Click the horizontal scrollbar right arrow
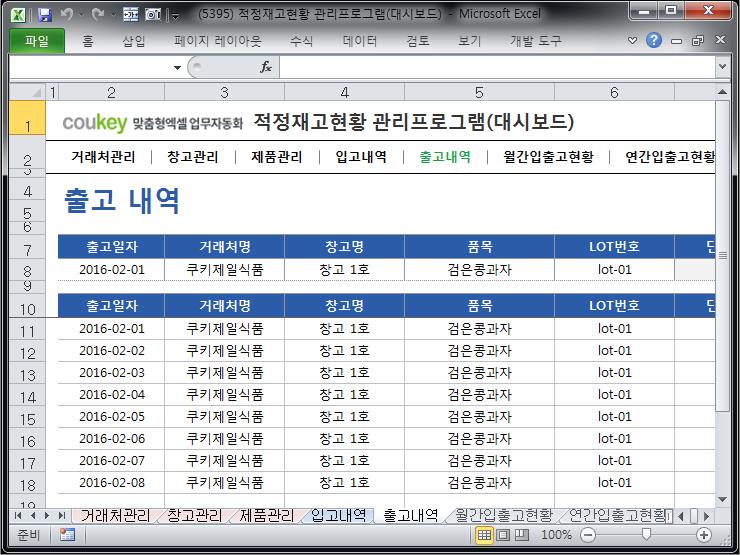Viewport: 740px width, 555px height. coord(706,516)
